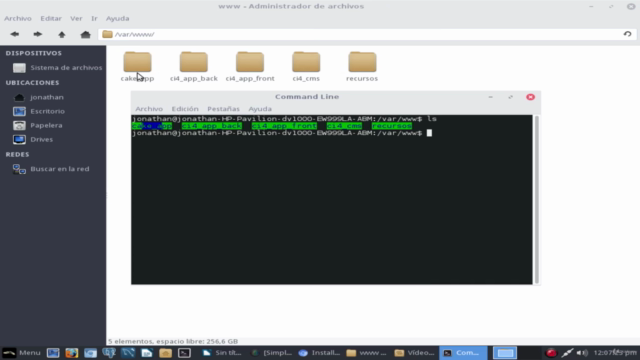Screen dimensions: 640x360
Task: Go forward with the right arrow button
Action: click(38, 34)
